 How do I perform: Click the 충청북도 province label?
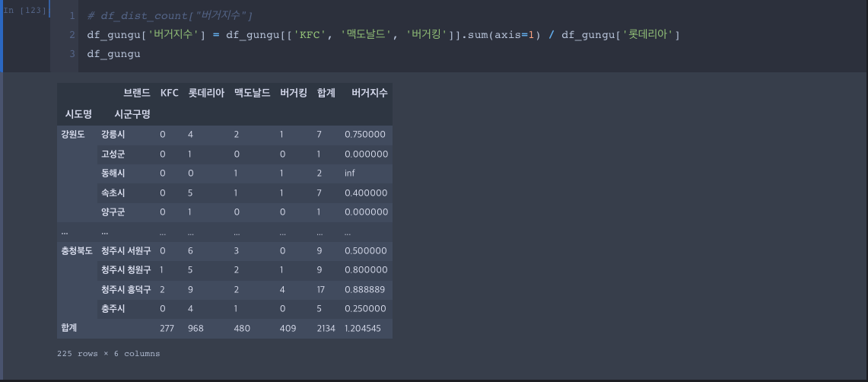coord(77,250)
